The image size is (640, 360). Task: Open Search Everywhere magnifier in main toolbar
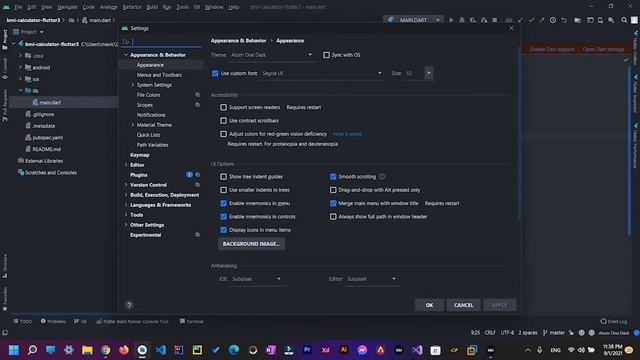coord(624,20)
